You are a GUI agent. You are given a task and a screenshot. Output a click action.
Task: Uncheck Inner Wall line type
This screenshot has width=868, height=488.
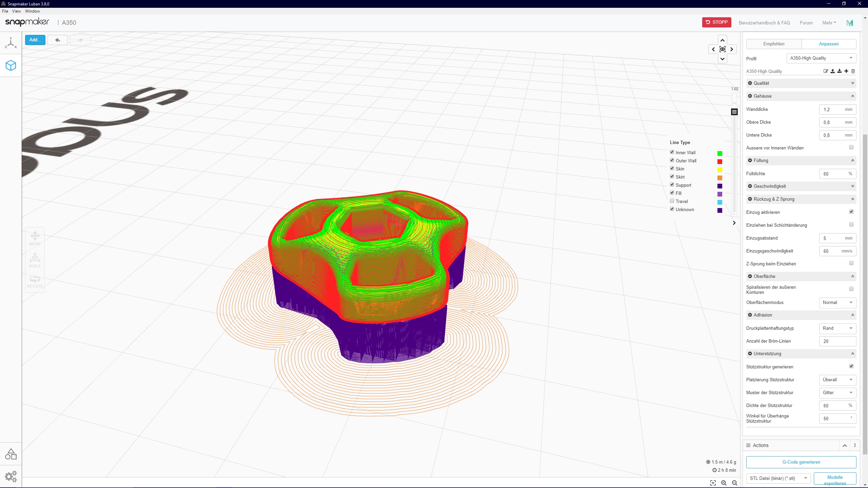(672, 152)
